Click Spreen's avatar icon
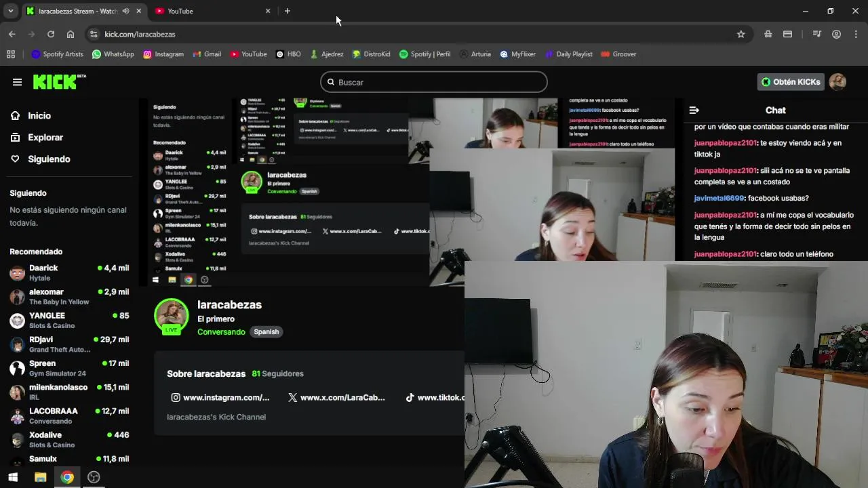868x488 pixels. click(x=17, y=368)
